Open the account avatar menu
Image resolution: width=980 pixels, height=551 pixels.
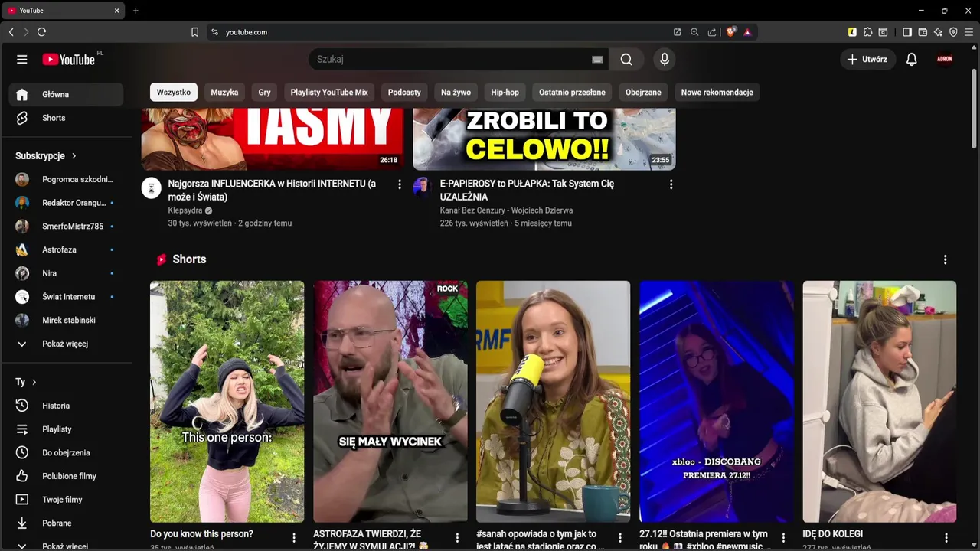(944, 59)
